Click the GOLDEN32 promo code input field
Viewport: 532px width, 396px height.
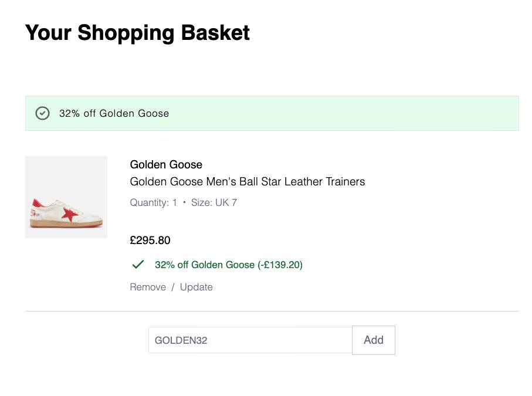(x=250, y=340)
